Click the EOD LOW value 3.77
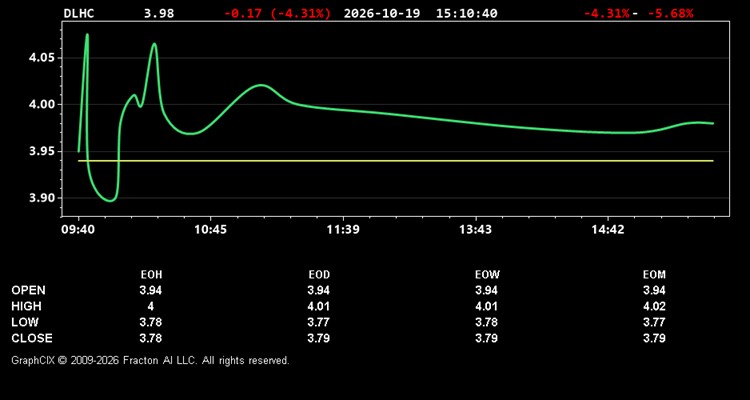The image size is (750, 400). point(319,322)
